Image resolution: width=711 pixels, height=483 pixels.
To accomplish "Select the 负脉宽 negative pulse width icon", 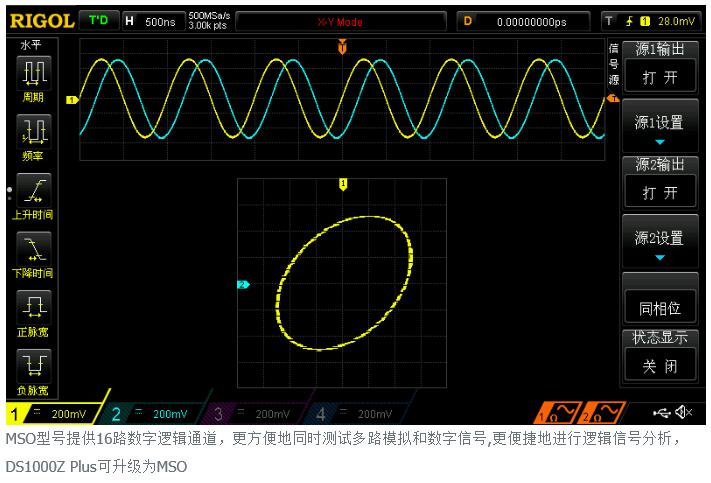I will pyautogui.click(x=33, y=370).
